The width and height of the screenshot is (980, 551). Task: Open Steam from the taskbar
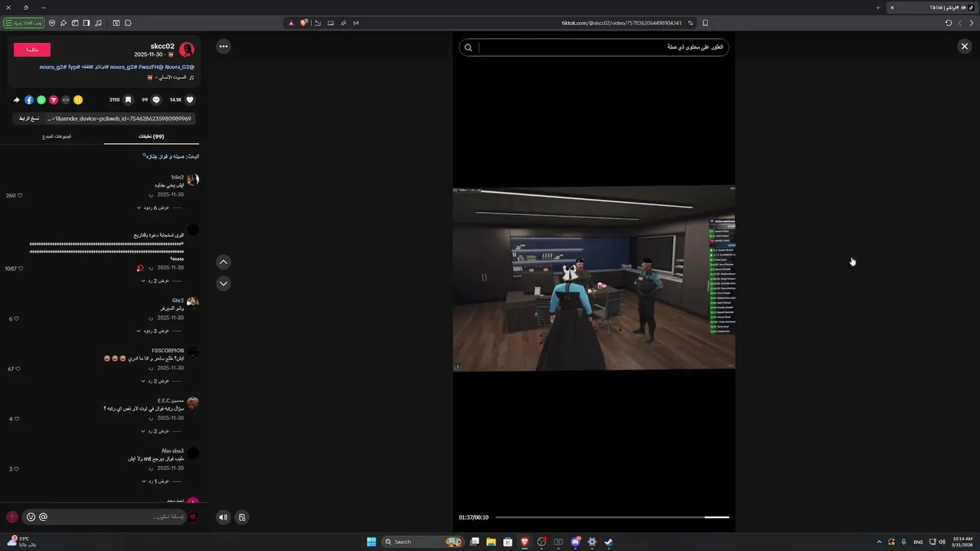pyautogui.click(x=609, y=542)
